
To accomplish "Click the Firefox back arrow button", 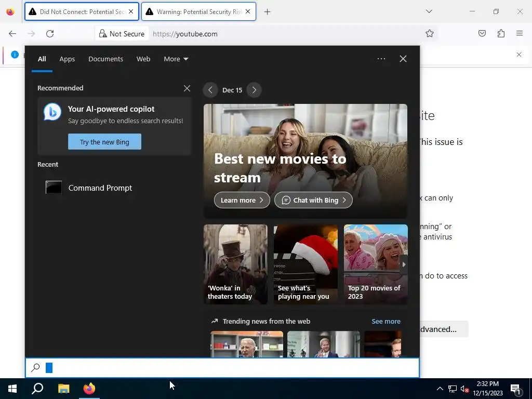I will point(12,34).
